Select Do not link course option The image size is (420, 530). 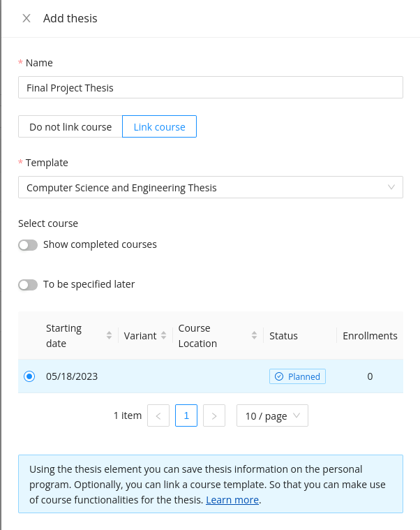coord(70,127)
